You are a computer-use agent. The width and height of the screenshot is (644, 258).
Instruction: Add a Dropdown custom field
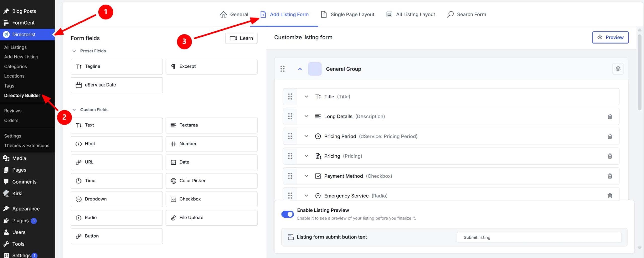(117, 199)
